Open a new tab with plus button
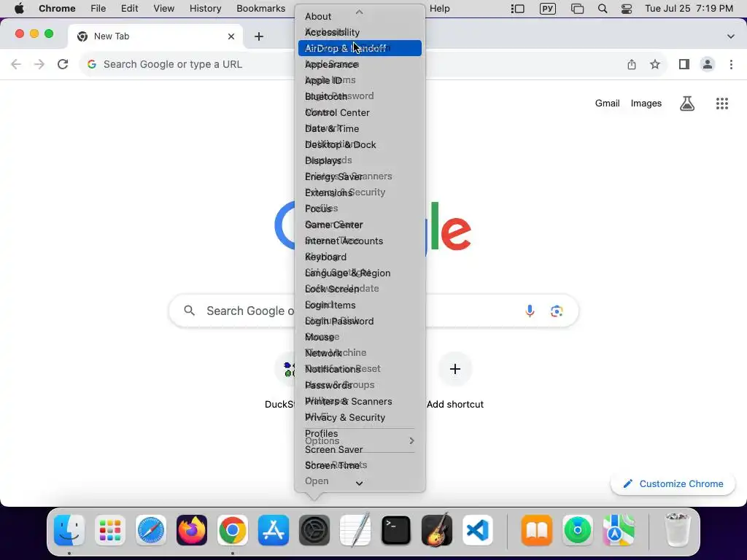Screen dimensions: 747x560 pyautogui.click(x=259, y=36)
